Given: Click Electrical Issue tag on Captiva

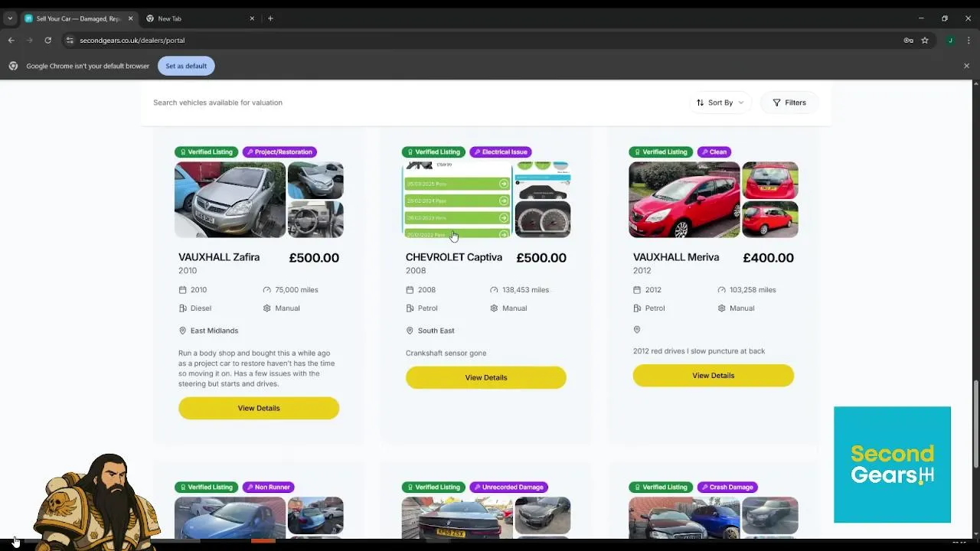Looking at the screenshot, I should click(501, 152).
